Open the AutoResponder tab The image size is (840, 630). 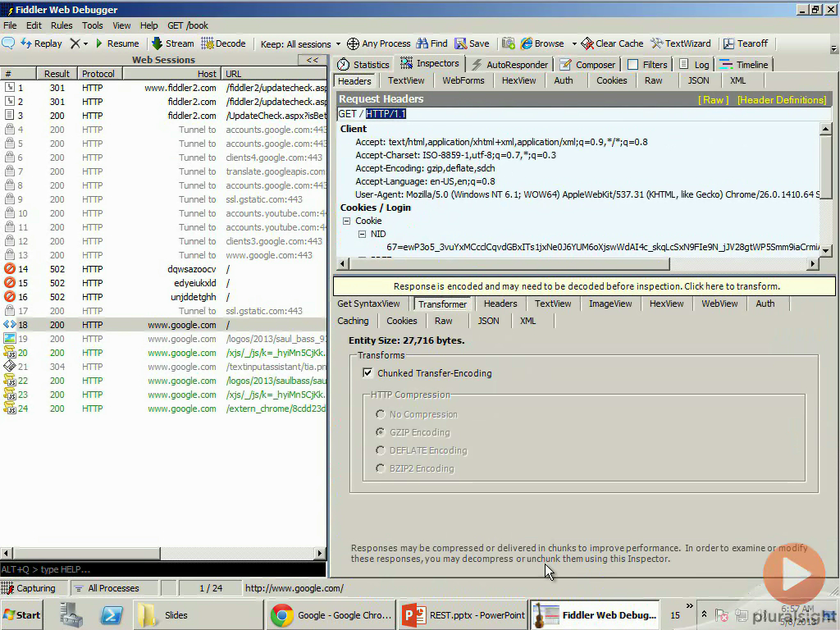point(510,64)
